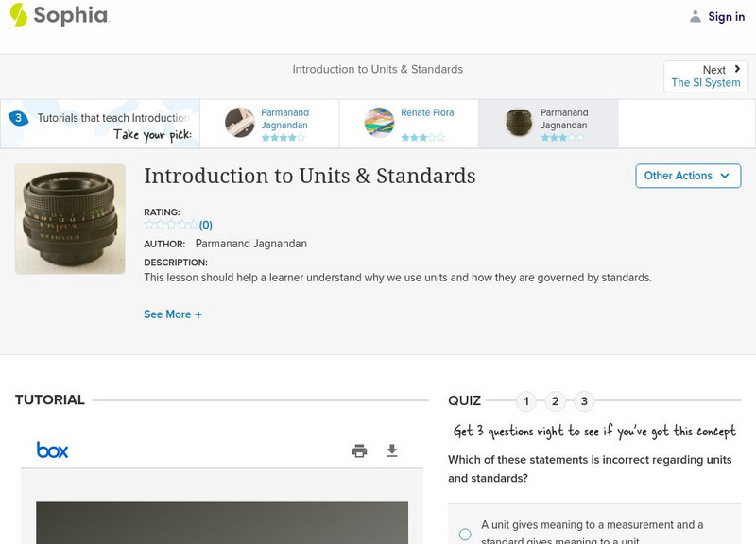Open the Other Actions dropdown

point(687,176)
